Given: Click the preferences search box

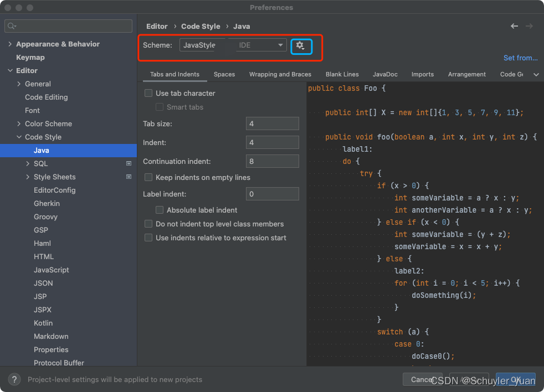Looking at the screenshot, I should click(x=68, y=26).
